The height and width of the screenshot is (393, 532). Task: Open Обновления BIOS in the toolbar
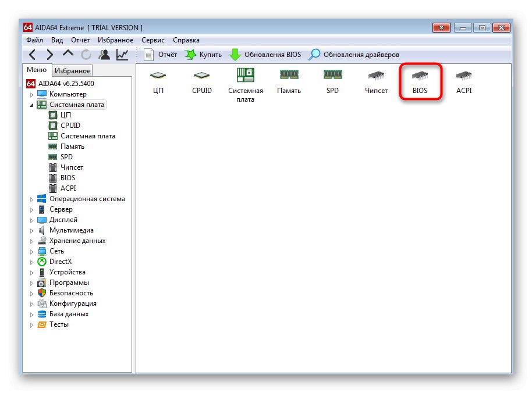pos(265,55)
